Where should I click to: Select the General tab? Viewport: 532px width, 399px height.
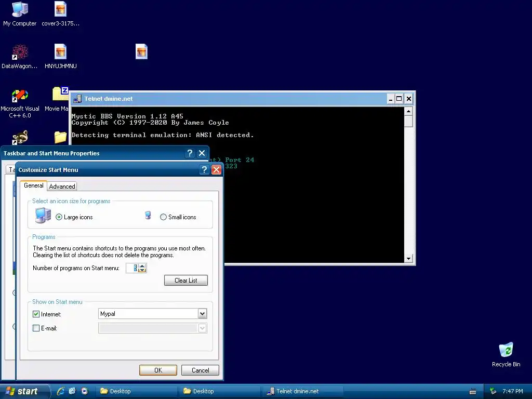tap(34, 185)
